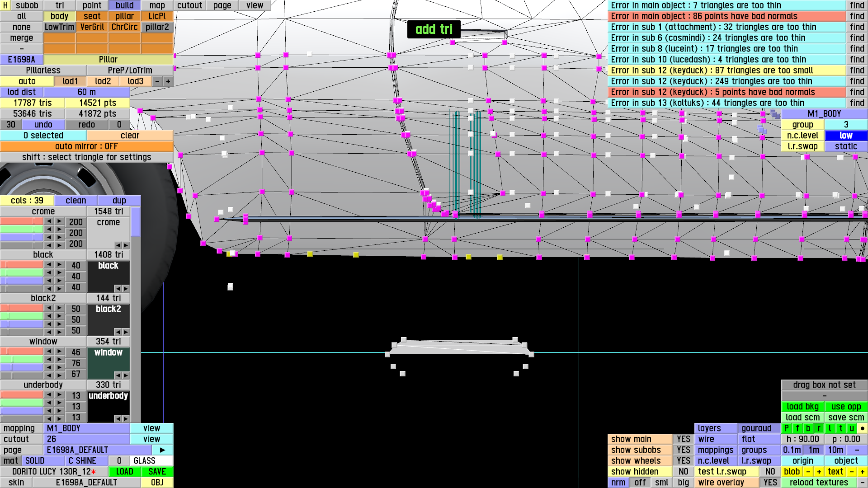Toggle show hidden NO setting
The height and width of the screenshot is (488, 868).
coord(683,471)
